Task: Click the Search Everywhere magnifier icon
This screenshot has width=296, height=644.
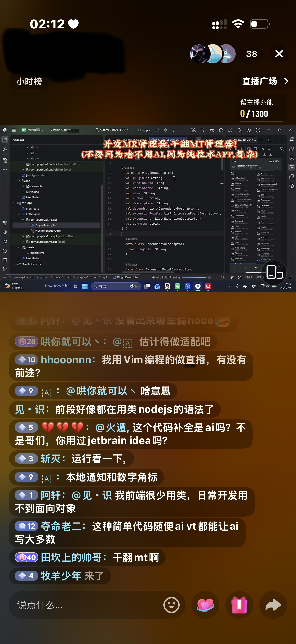Action: pos(239,130)
